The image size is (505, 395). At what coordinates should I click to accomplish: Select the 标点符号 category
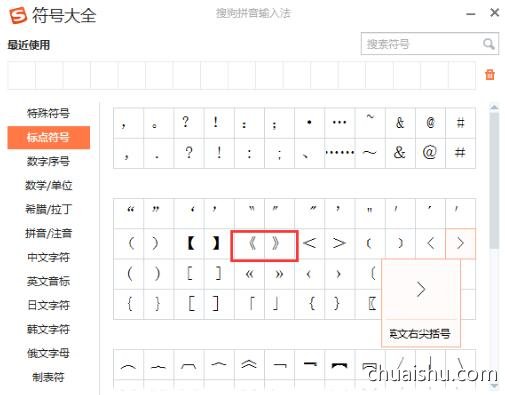(49, 137)
